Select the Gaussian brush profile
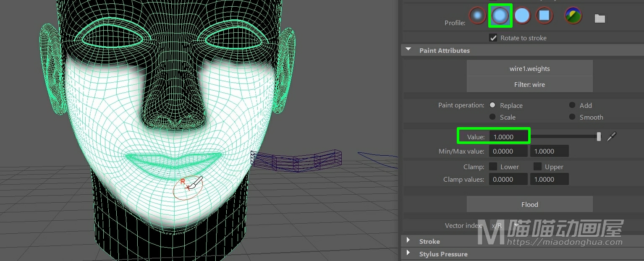 click(x=477, y=16)
